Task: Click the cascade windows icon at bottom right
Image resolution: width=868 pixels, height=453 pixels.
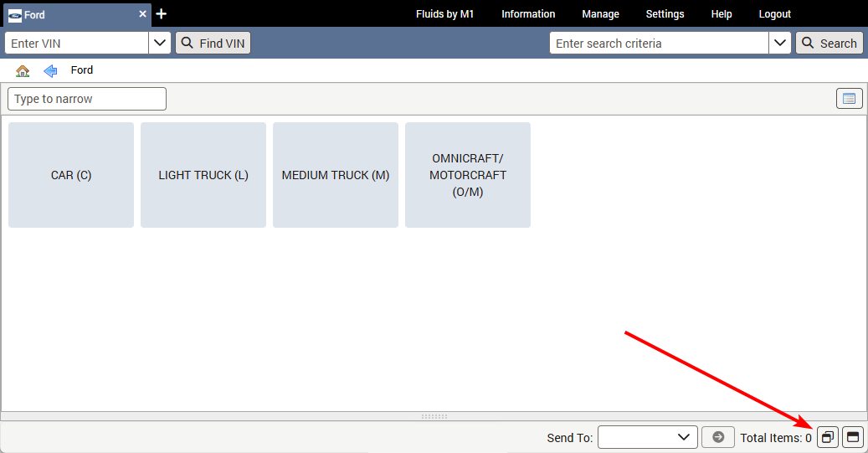Action: pyautogui.click(x=827, y=437)
